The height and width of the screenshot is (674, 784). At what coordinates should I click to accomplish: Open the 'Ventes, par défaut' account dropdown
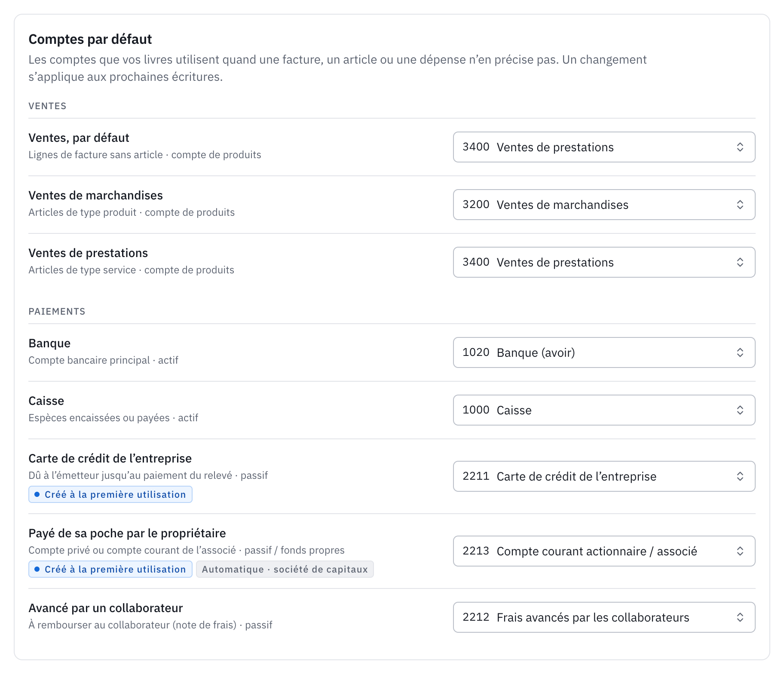point(604,147)
